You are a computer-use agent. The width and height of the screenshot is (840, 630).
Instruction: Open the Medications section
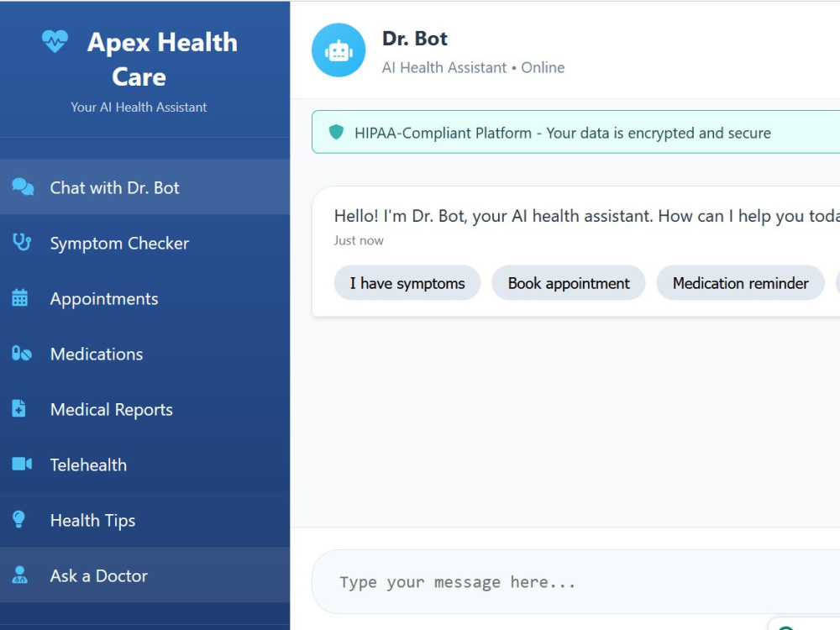point(144,354)
